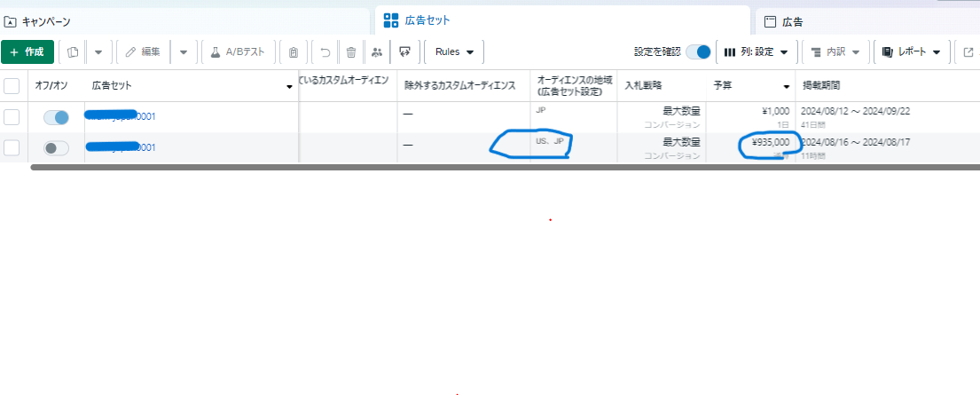Click the ¥935,000 budget cell
The width and height of the screenshot is (980, 395).
pos(750,147)
